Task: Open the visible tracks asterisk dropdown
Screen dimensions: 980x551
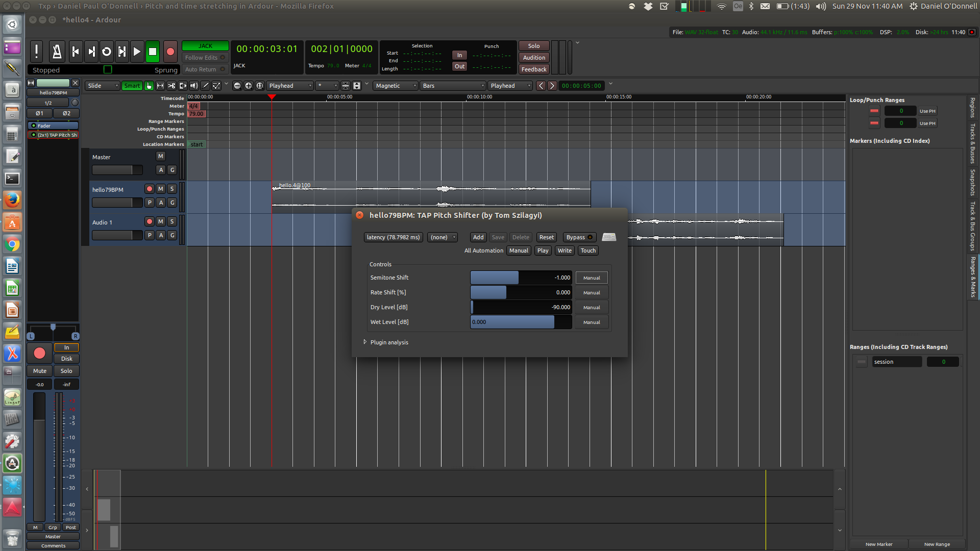Action: point(327,86)
